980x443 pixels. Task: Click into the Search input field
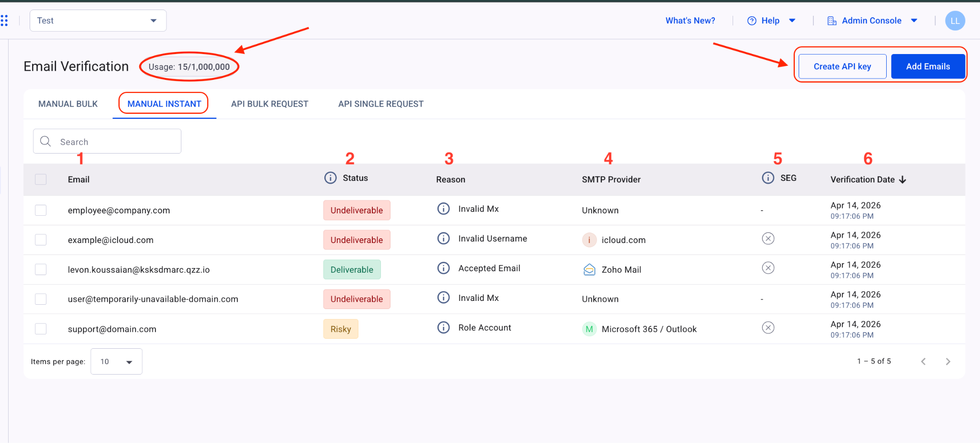(x=115, y=142)
